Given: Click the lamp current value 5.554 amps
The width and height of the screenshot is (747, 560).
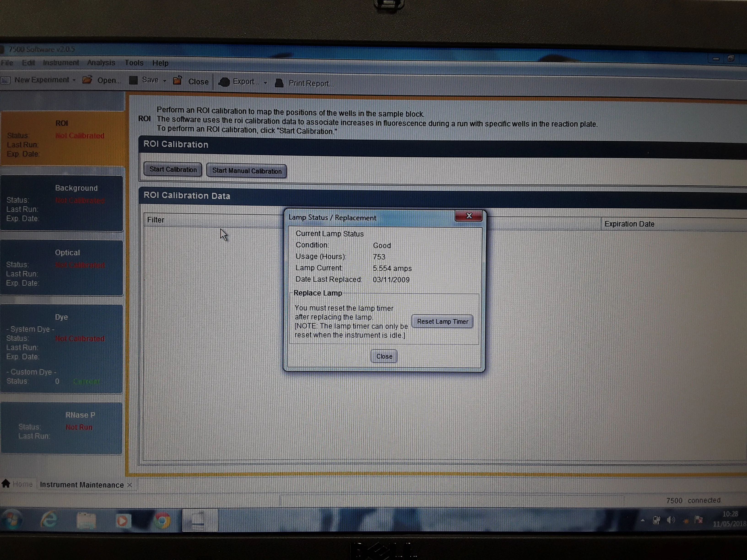Looking at the screenshot, I should click(392, 268).
